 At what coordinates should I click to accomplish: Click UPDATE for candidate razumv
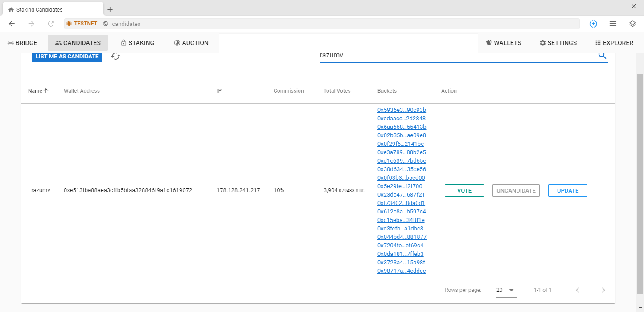[x=568, y=190]
